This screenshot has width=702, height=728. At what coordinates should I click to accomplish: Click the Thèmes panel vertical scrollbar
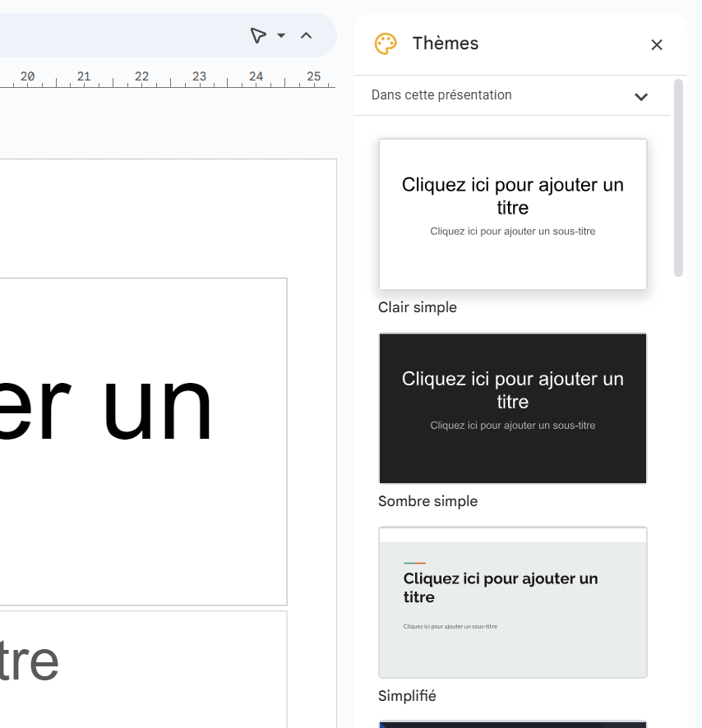coord(678,177)
